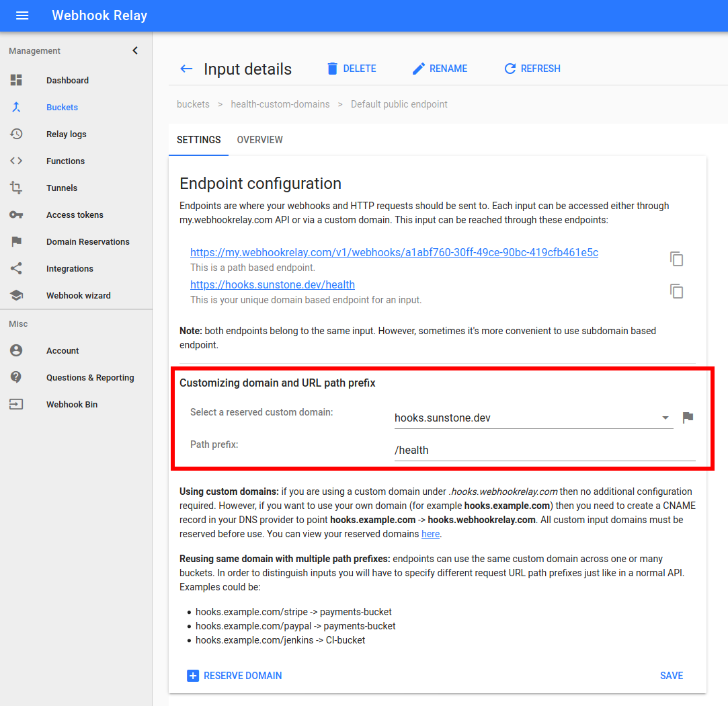This screenshot has height=706, width=728.
Task: Copy the my.webhookrelay.com path endpoint URL
Action: (676, 259)
